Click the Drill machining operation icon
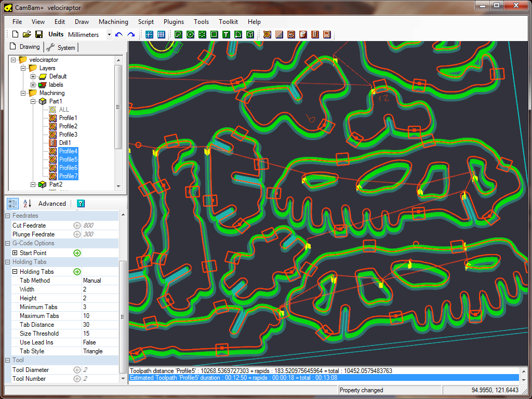The image size is (532, 399). [x=315, y=35]
